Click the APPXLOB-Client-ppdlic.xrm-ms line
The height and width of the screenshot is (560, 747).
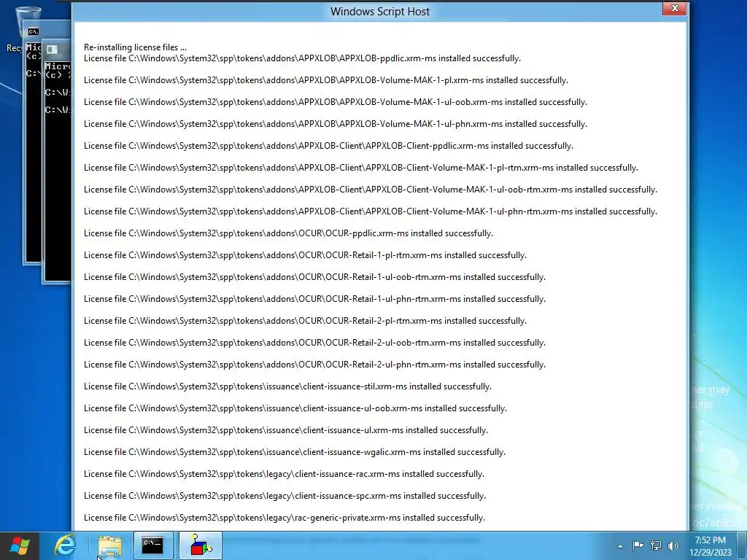328,146
